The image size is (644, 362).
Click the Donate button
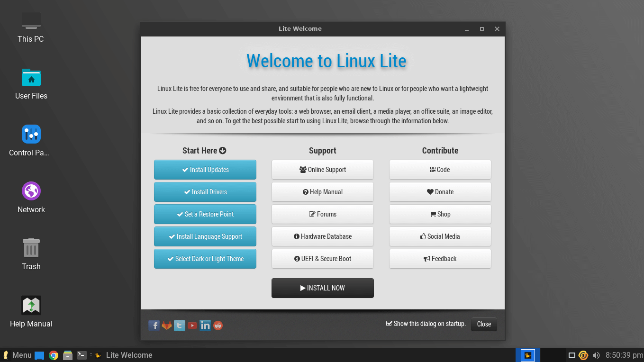click(440, 192)
